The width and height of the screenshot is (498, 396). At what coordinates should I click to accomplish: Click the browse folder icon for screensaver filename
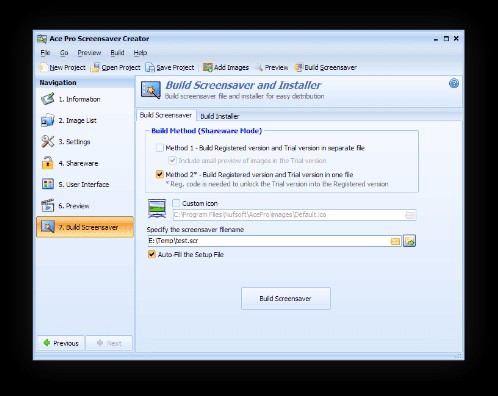point(395,241)
